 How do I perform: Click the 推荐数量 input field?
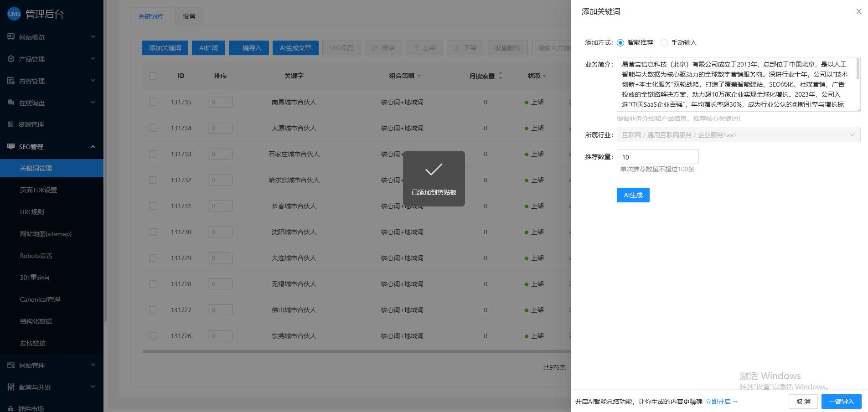click(x=657, y=157)
